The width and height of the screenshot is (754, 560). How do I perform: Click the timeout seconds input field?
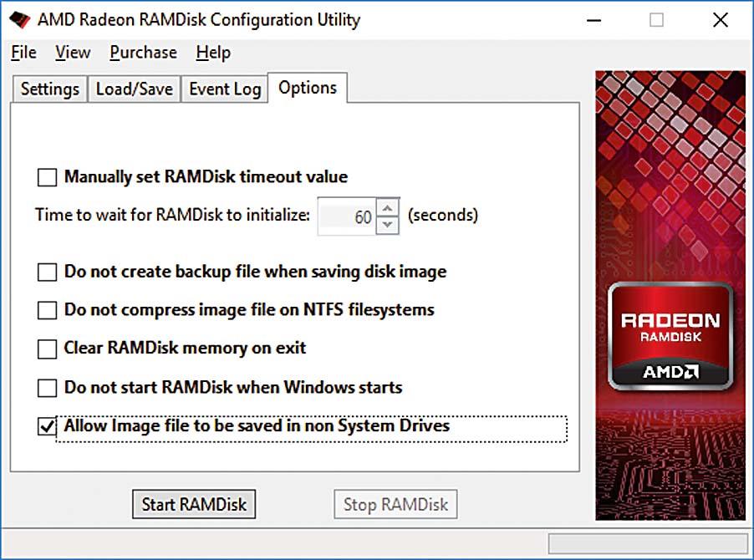pos(347,216)
